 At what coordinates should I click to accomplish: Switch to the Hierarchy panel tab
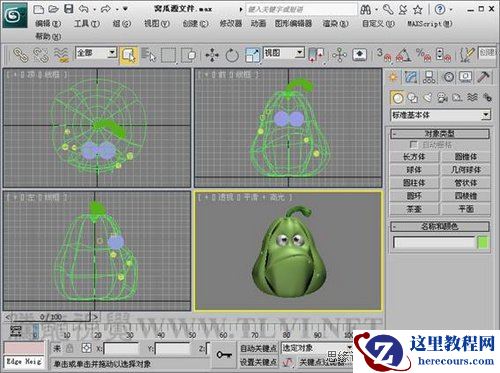(429, 77)
